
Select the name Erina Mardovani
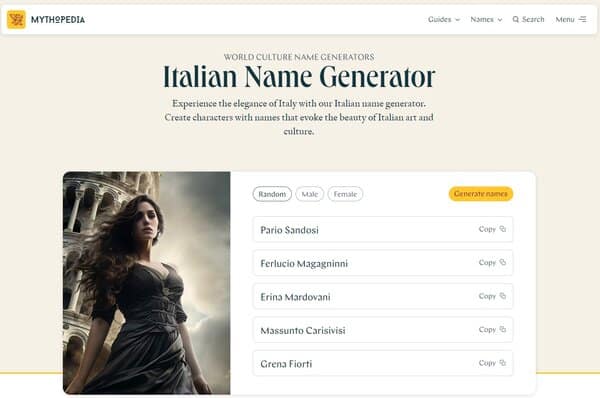[x=295, y=297]
